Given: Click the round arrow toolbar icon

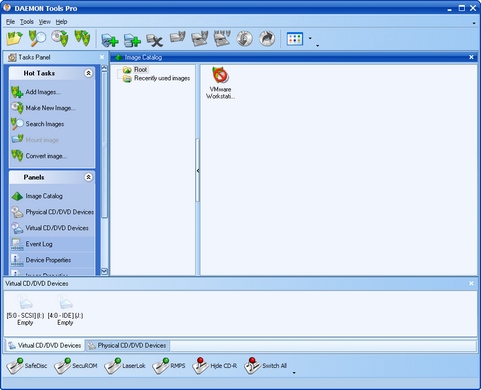Looking at the screenshot, I should 267,38.
